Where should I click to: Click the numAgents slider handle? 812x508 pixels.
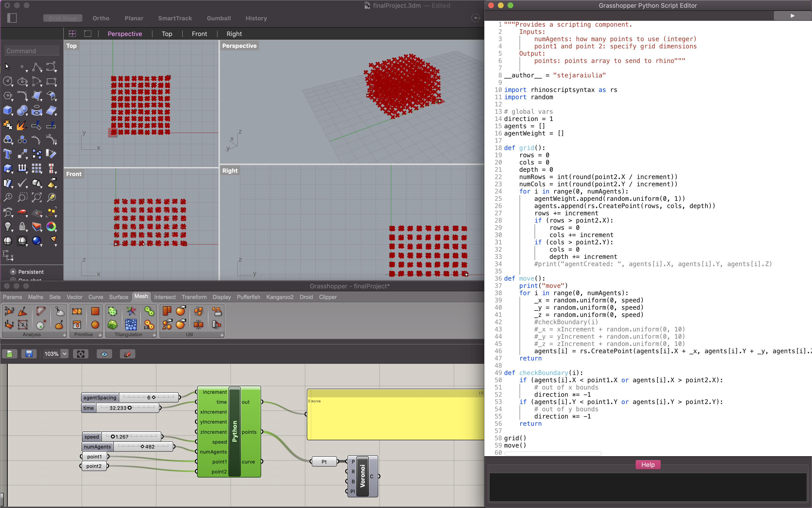142,447
